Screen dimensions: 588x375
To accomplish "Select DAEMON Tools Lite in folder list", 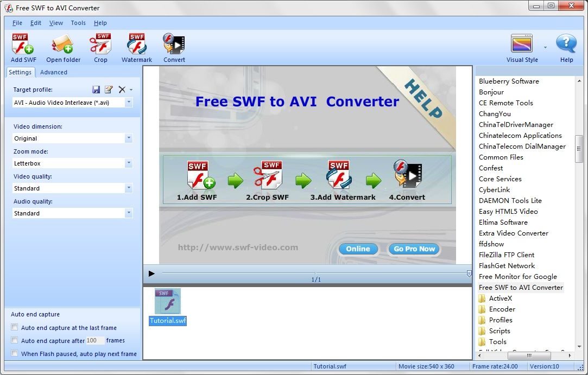I will (510, 201).
